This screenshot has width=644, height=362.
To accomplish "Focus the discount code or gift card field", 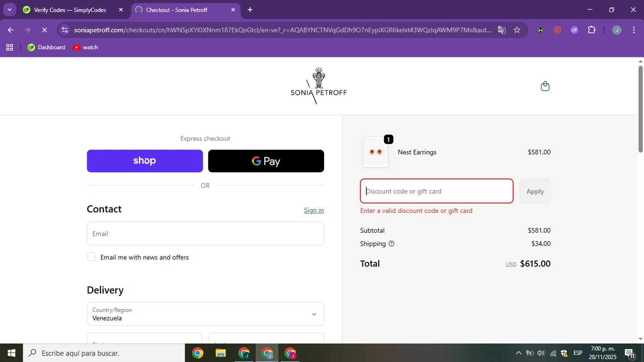I will coord(437,191).
